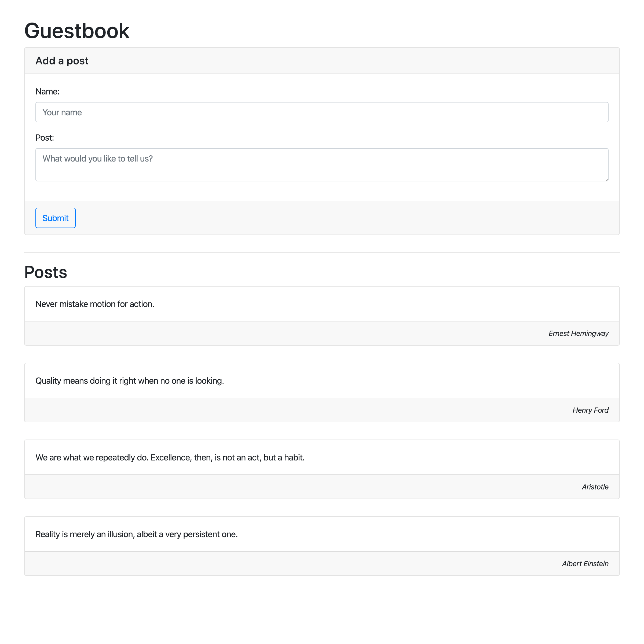Click author name Aristotle
Image resolution: width=644 pixels, height=644 pixels.
pos(595,487)
